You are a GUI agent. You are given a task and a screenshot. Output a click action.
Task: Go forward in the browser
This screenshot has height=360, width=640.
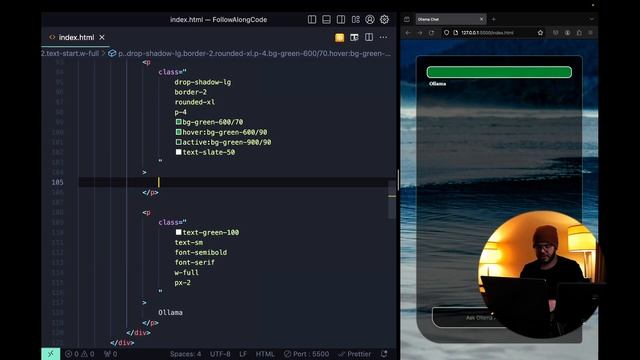pos(420,33)
